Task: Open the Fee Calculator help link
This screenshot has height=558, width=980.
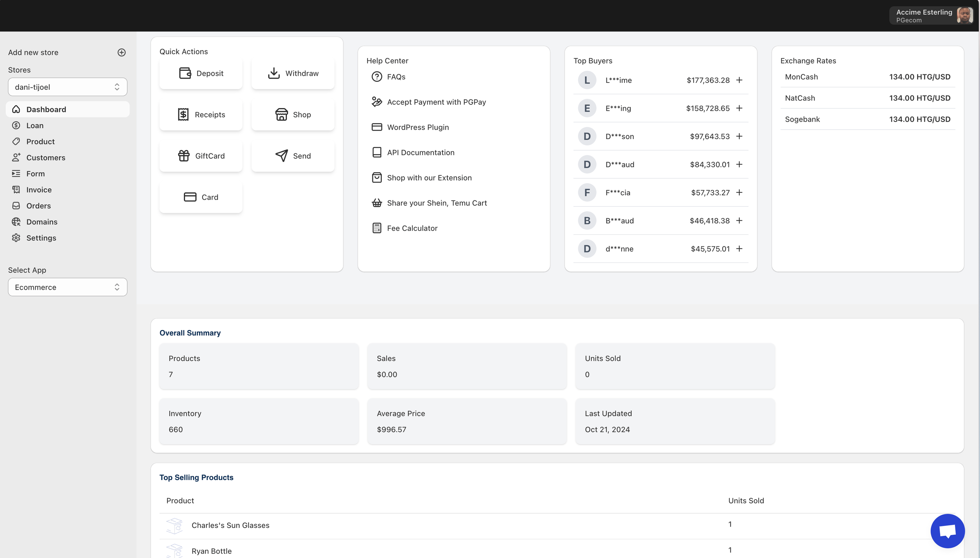Action: (412, 228)
